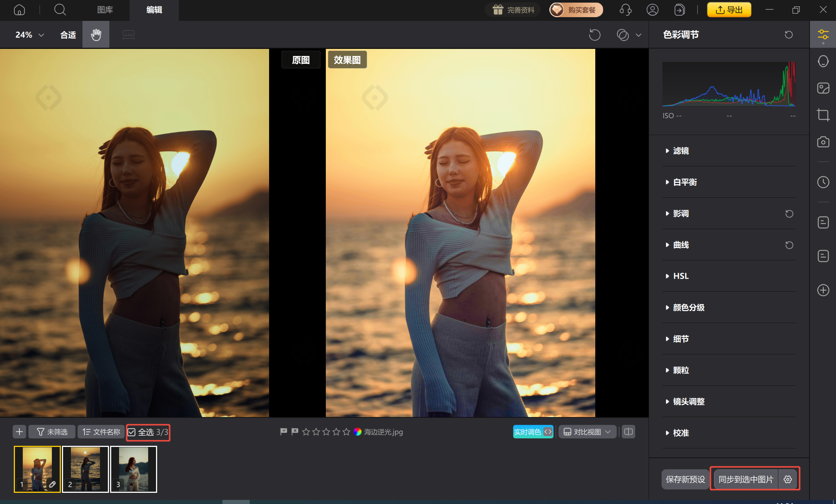Open customer support headset icon

pyautogui.click(x=626, y=10)
